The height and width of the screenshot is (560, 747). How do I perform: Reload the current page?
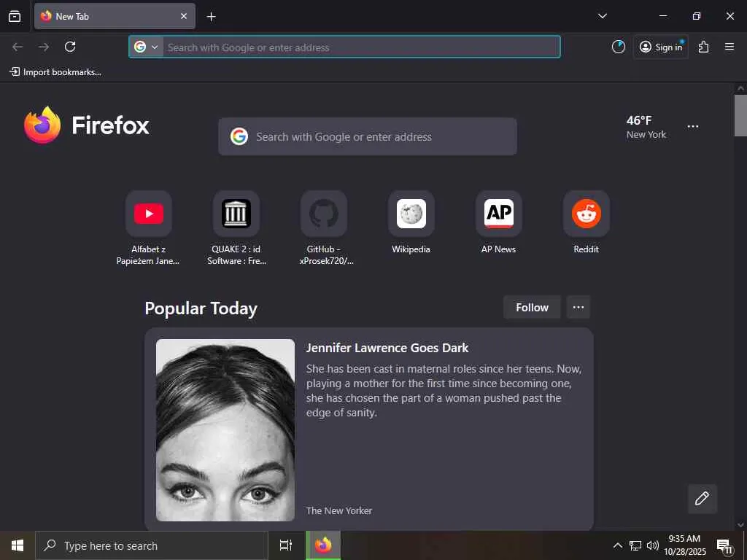pos(70,47)
